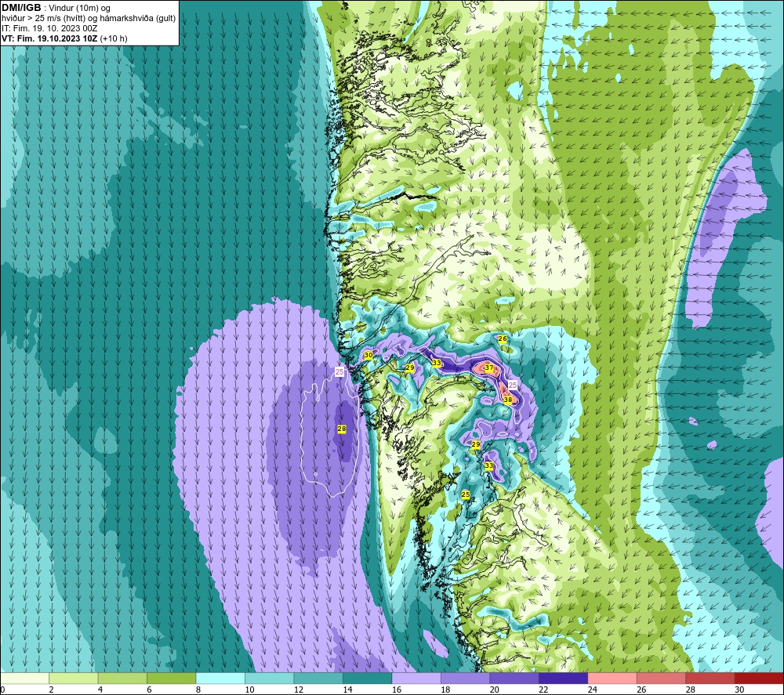Viewport: 784px width, 695px height.
Task: Click the scale tick label 28 on the colour bar
Action: (x=691, y=690)
